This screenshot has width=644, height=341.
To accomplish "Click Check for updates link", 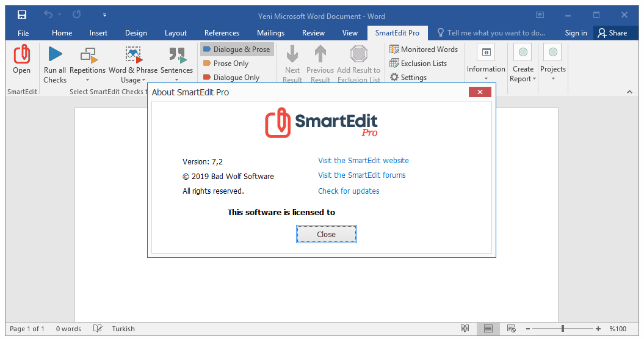I will (349, 191).
